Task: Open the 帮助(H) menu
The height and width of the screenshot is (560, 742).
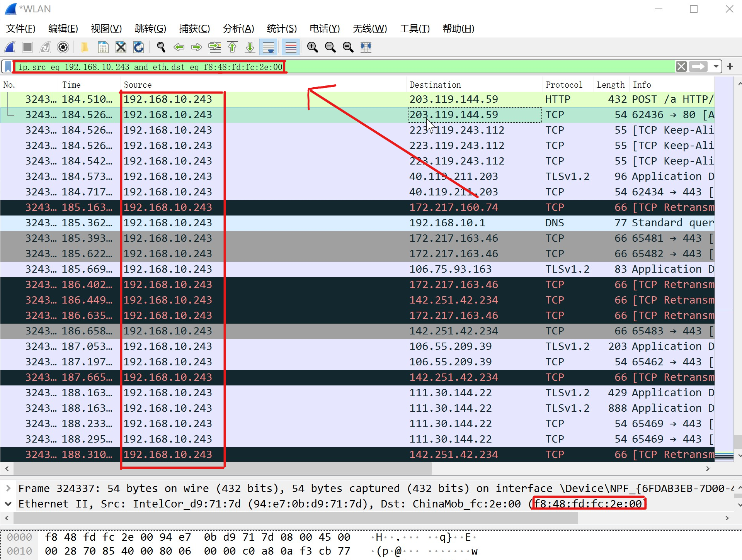Action: click(x=458, y=29)
